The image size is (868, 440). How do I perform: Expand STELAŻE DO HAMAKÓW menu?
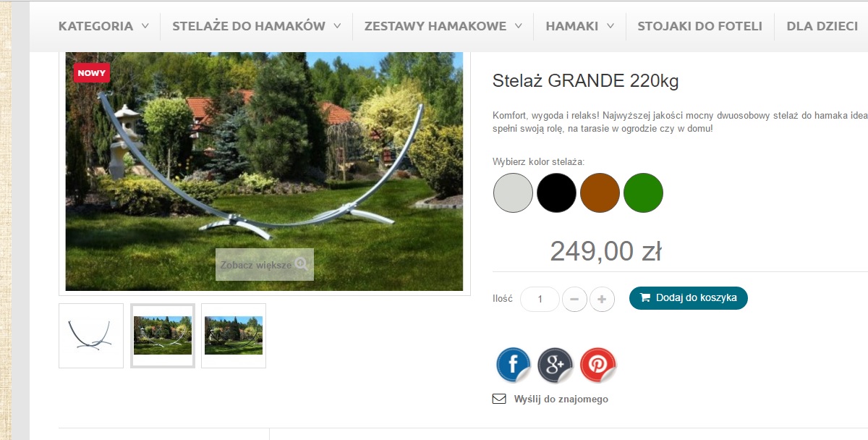[x=257, y=26]
